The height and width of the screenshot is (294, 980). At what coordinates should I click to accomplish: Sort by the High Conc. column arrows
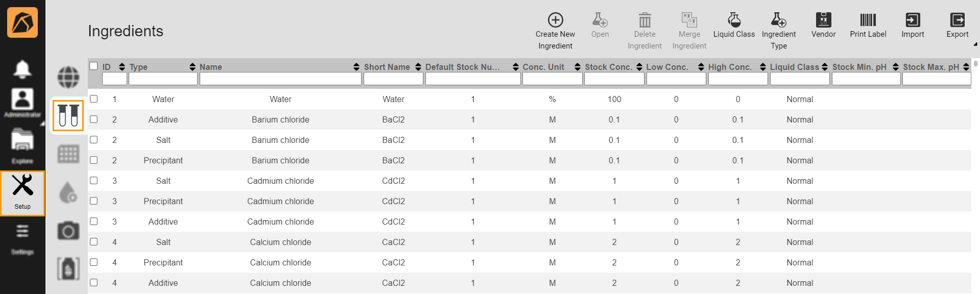[763, 67]
